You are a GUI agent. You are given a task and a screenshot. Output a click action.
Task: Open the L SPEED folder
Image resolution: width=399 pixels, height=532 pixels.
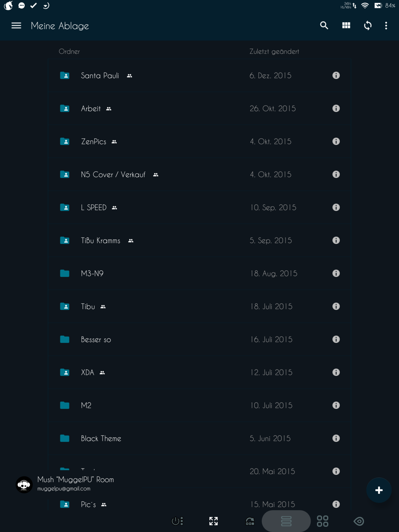[x=94, y=207]
